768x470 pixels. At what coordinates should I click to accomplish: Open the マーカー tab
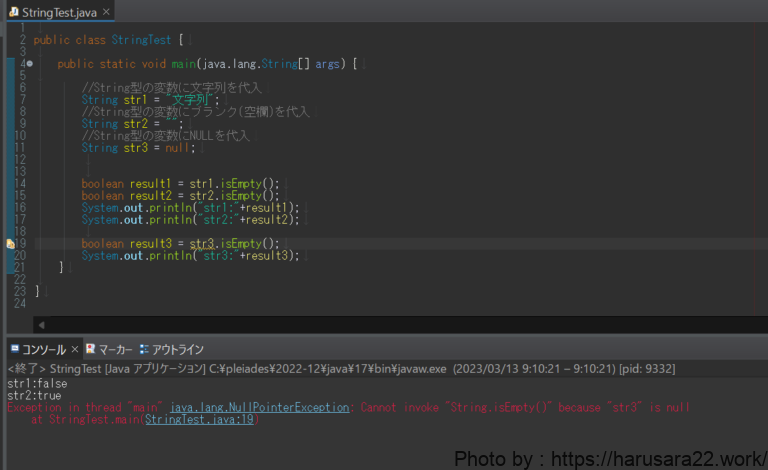116,349
